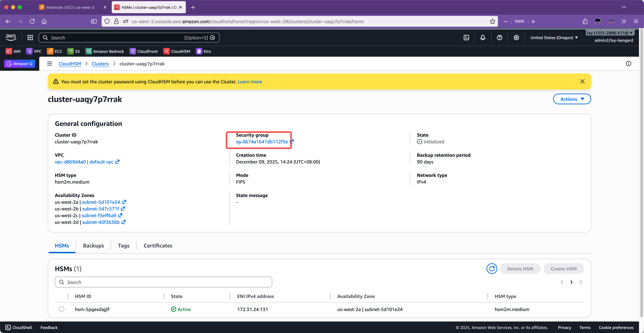This screenshot has height=333, width=644.
Task: Select the hsm-5pgexdajjlf radio button
Action: click(62, 309)
